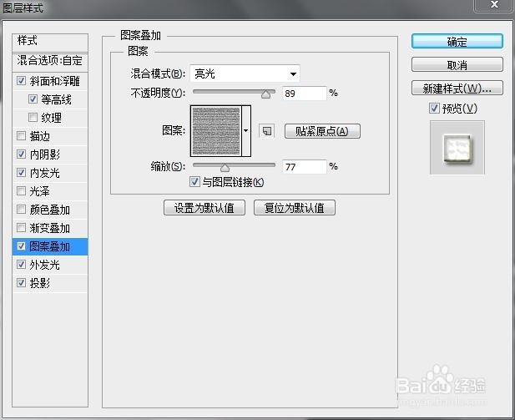This screenshot has width=515, height=420.
Task: Open the 光泽 settings page
Action: coord(40,191)
